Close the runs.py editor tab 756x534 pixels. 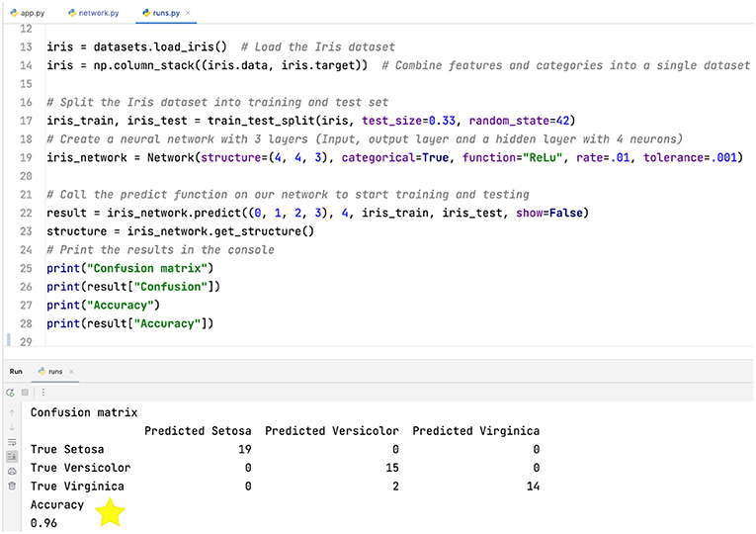point(188,13)
